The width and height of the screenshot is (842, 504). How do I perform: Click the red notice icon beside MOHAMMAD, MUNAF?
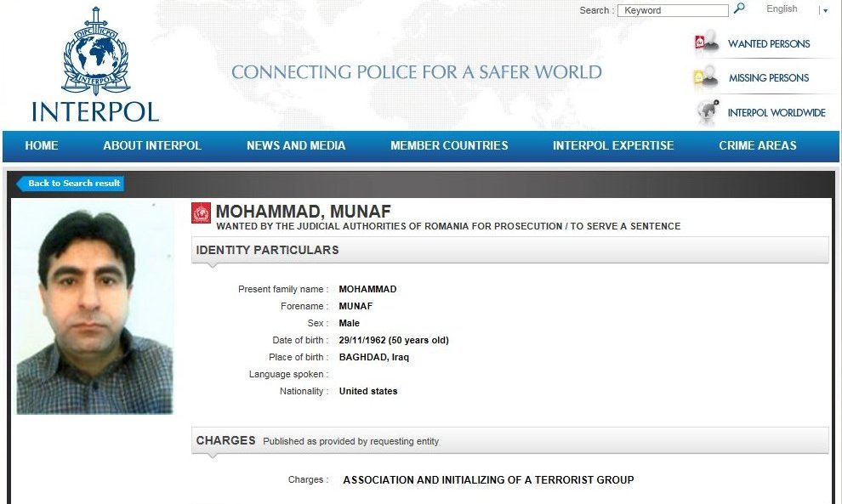[202, 213]
